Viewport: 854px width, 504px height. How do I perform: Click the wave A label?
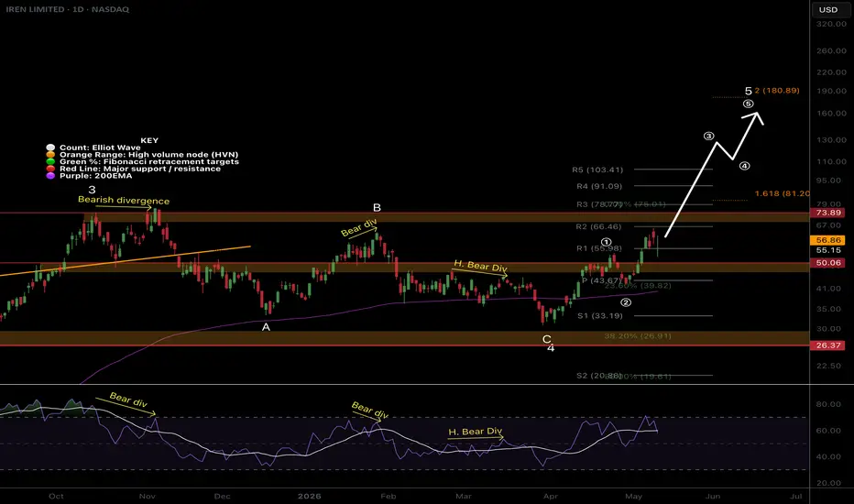coord(266,327)
